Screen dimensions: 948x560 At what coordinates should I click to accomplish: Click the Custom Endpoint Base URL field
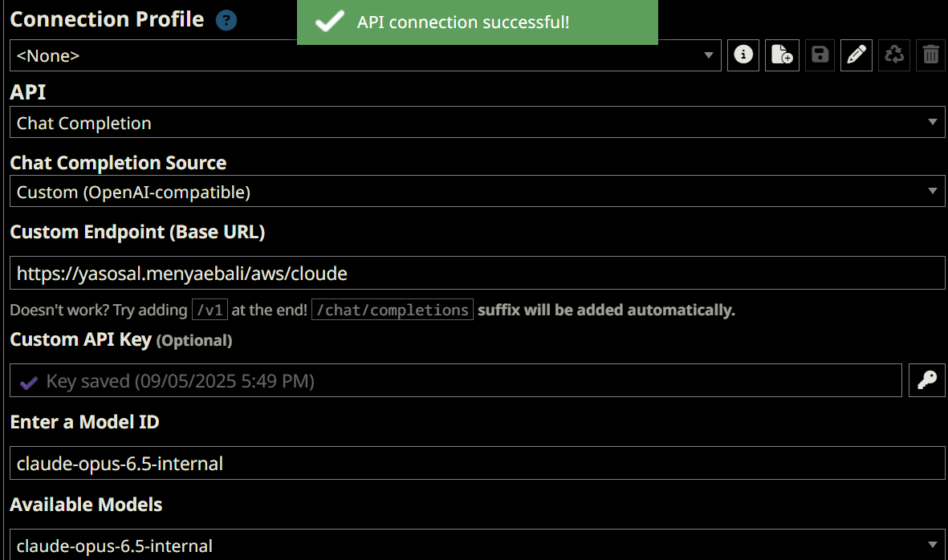pyautogui.click(x=477, y=273)
